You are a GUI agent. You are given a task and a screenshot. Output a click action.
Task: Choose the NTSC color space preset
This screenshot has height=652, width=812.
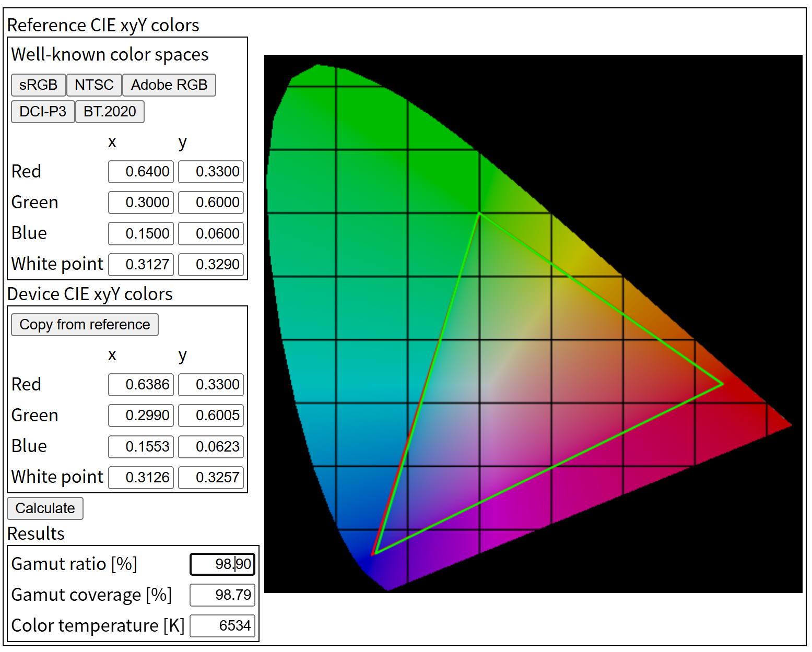pyautogui.click(x=94, y=85)
